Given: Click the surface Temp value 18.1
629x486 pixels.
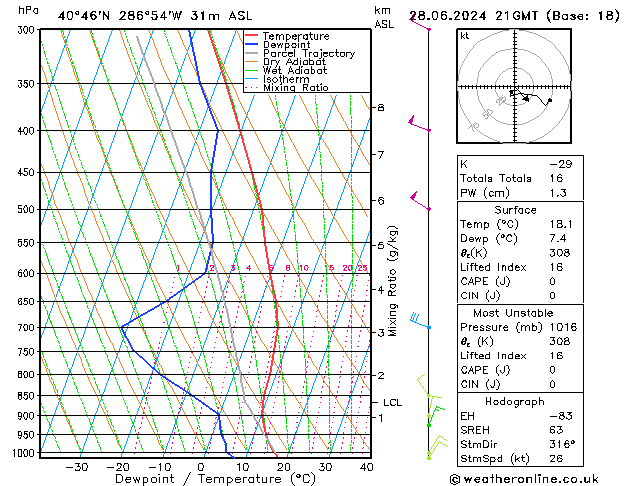Looking at the screenshot, I should [561, 224].
